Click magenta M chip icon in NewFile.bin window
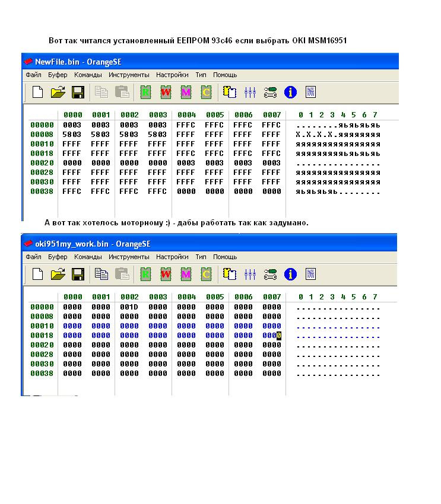Image resolution: width=441 pixels, height=504 pixels. tap(186, 92)
